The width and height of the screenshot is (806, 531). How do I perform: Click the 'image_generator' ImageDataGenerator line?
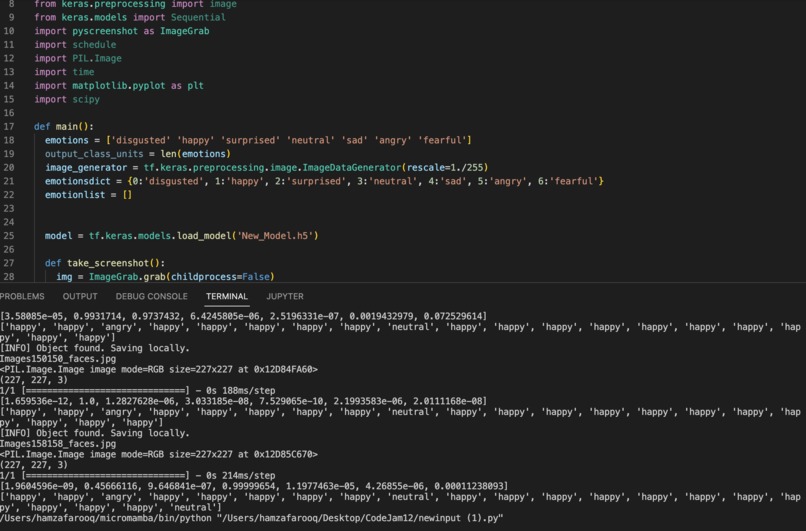(x=266, y=167)
